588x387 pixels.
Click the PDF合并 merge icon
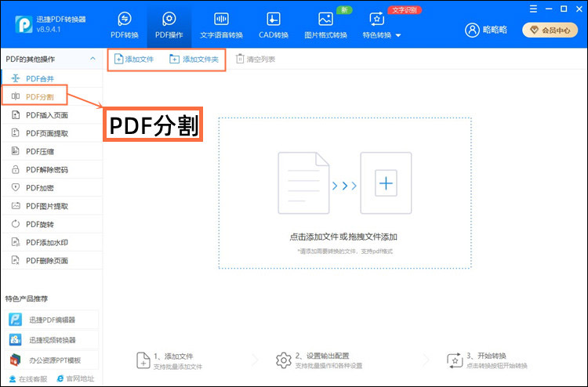coord(16,78)
